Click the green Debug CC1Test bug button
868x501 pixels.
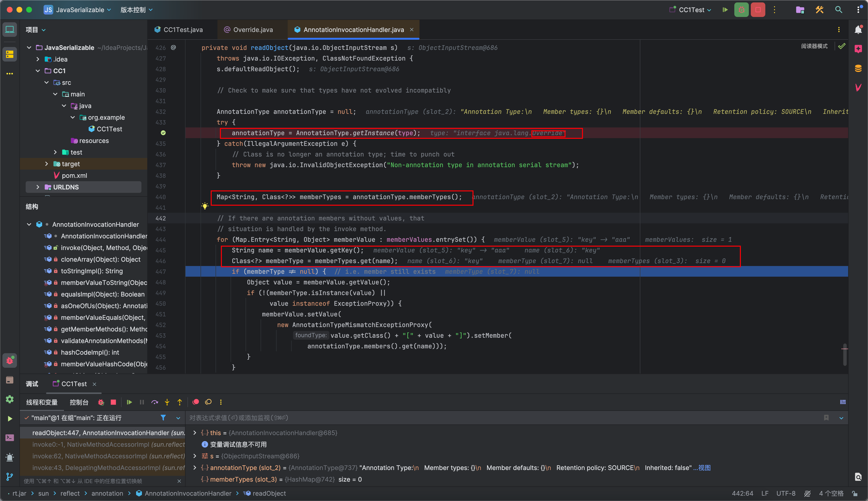pyautogui.click(x=741, y=10)
